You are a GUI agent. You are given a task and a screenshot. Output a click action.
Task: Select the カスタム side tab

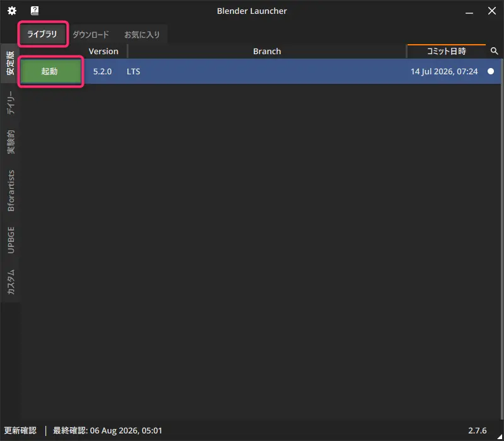coord(10,282)
